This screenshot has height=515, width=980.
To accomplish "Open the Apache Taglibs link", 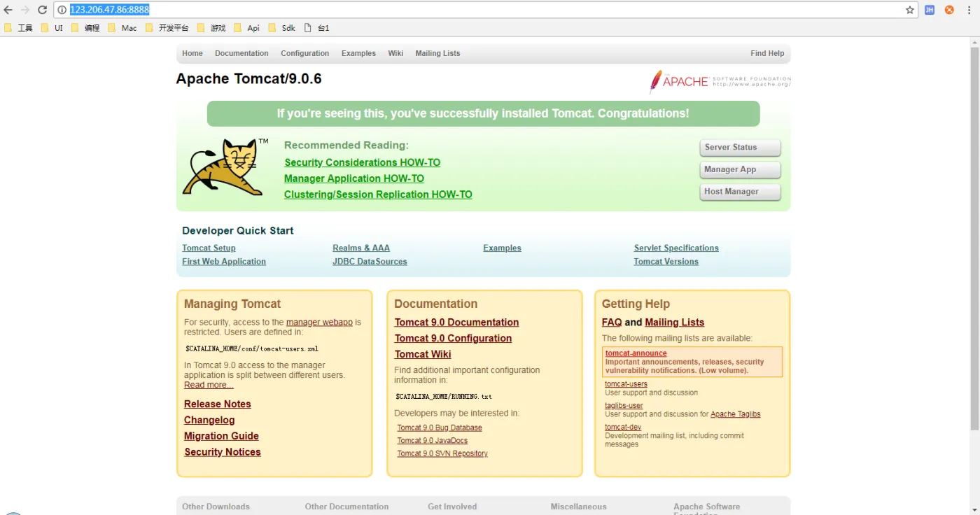I will click(x=735, y=414).
